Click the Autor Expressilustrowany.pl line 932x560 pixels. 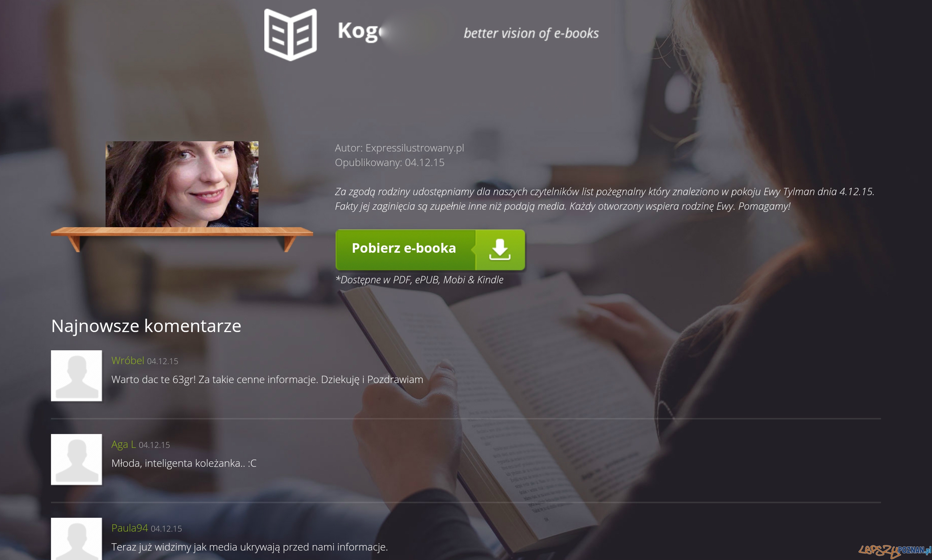[399, 148]
